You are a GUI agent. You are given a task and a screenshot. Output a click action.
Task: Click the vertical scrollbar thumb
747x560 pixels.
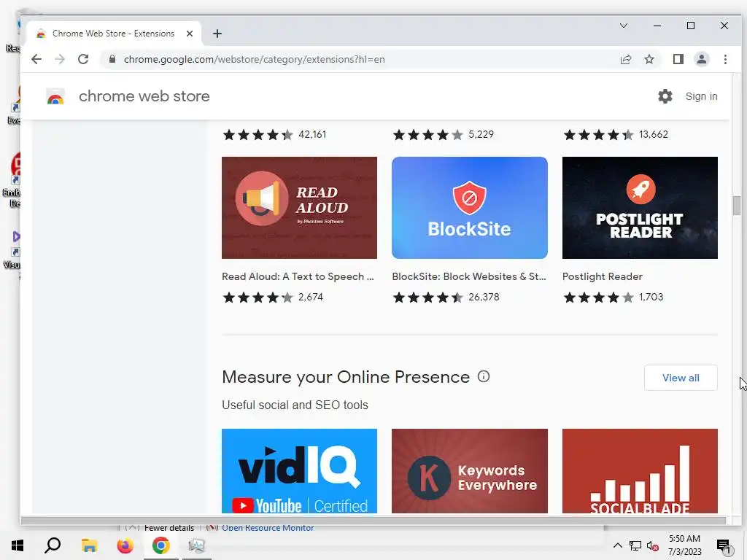(737, 205)
